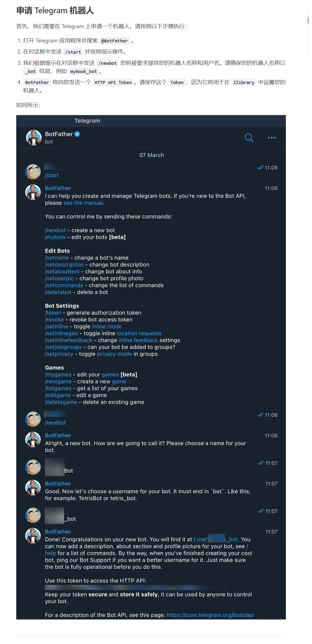Click the /mybots command link
Image resolution: width=312 pixels, height=644 pixels.
[x=55, y=237]
